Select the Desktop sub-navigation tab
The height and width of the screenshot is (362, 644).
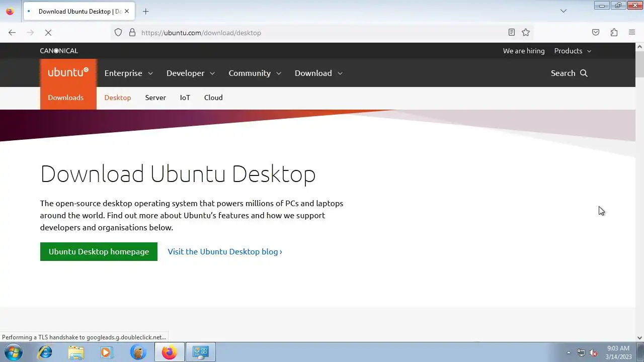point(118,98)
